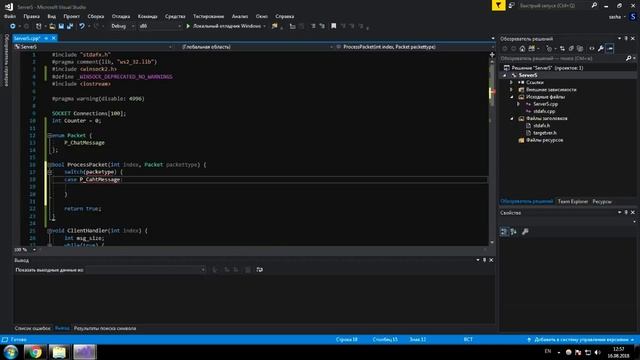This screenshot has height=360, width=640.
Task: Open the Server5 scope dropdown in editor
Action: click(93, 47)
